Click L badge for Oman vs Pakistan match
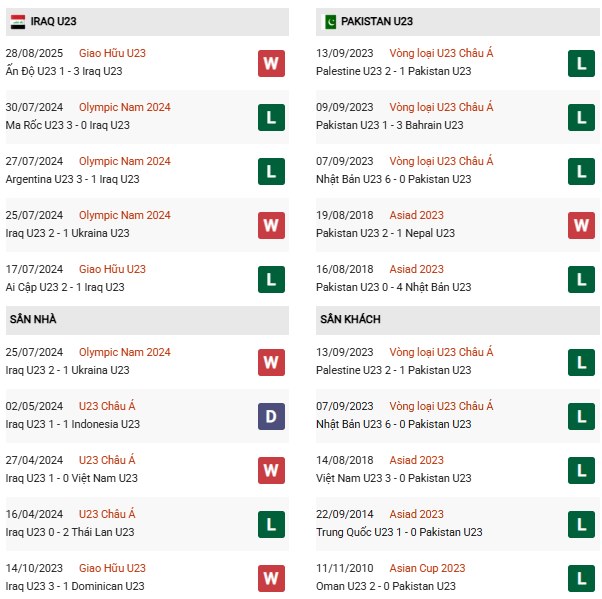This screenshot has width=602, height=599. (x=582, y=578)
